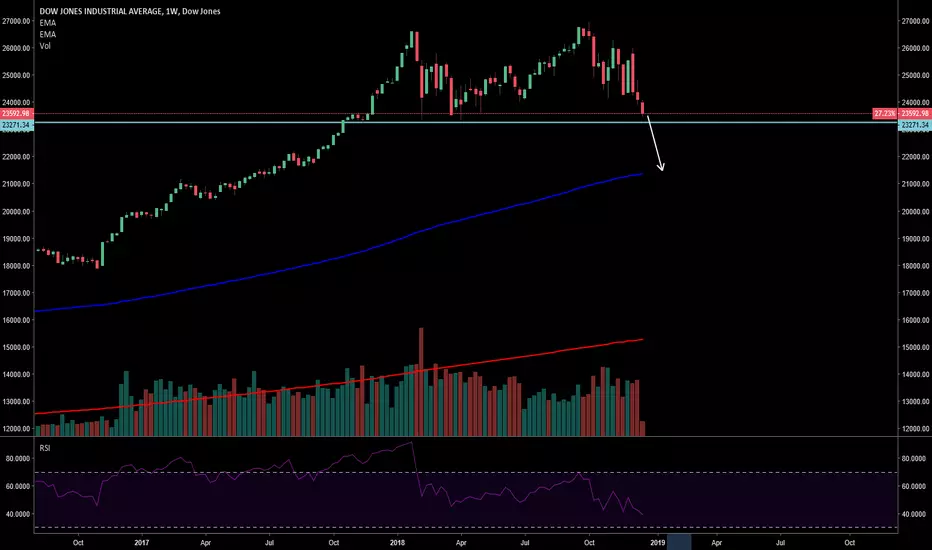The image size is (932, 550).
Task: Click the red 27.23% tag beside the current price
Action: 884,113
